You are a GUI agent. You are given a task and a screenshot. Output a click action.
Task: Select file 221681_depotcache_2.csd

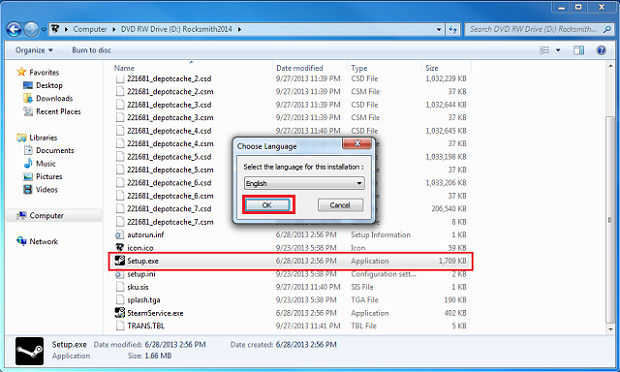(169, 79)
